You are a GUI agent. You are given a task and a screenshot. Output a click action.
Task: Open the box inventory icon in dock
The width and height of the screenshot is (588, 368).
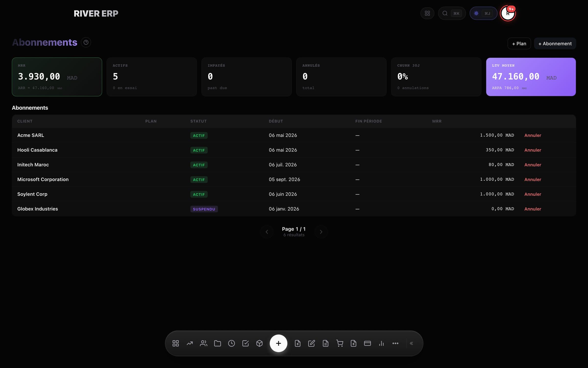259,343
